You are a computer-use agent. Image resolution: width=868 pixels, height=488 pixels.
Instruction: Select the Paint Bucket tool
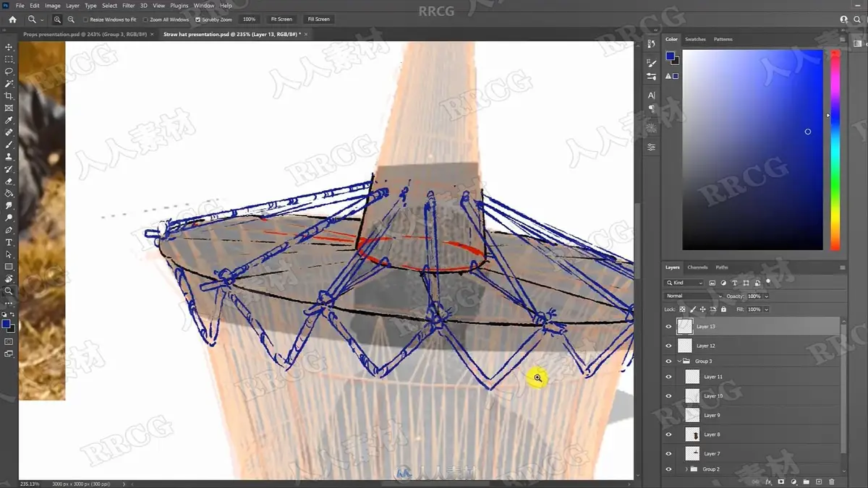[x=9, y=194]
